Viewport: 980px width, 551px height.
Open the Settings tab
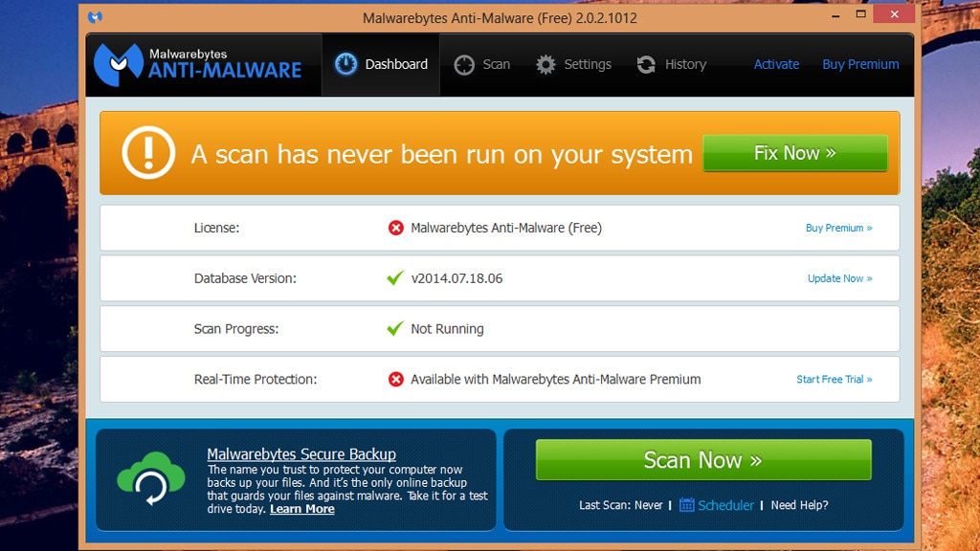573,64
